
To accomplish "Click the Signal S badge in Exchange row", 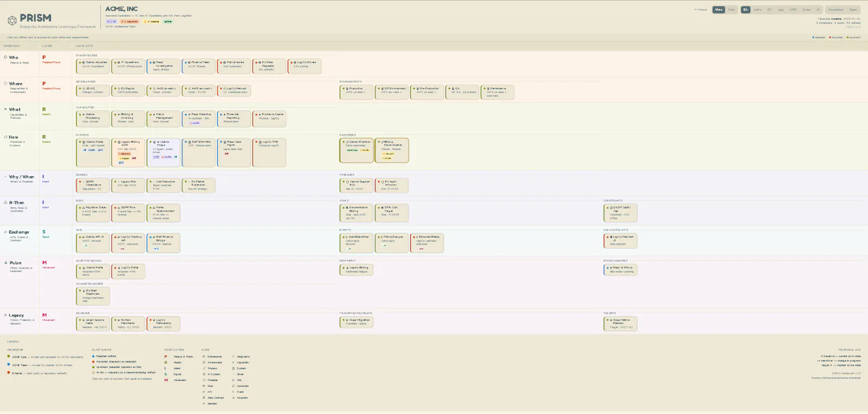I will pyautogui.click(x=44, y=232).
